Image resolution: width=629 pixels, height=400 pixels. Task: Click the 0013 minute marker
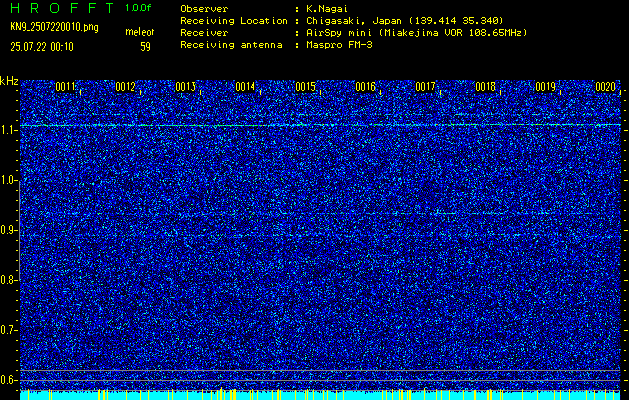(x=185, y=87)
